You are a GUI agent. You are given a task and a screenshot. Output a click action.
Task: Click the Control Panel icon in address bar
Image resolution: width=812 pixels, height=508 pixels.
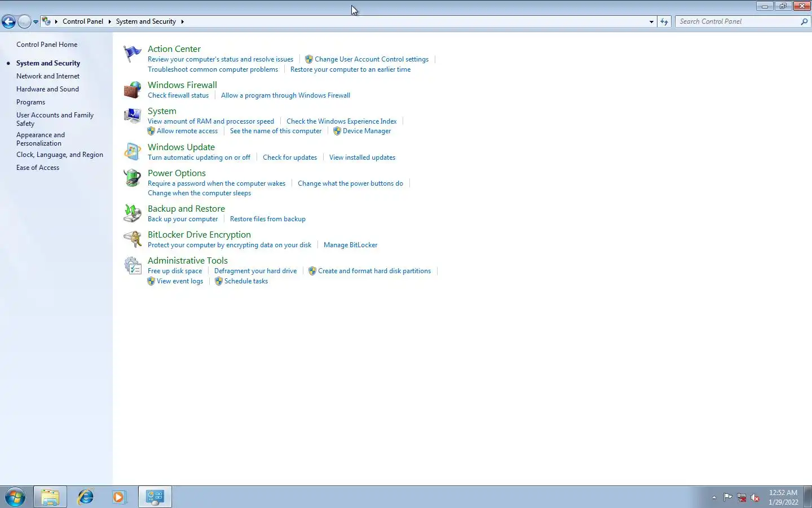[x=47, y=21]
